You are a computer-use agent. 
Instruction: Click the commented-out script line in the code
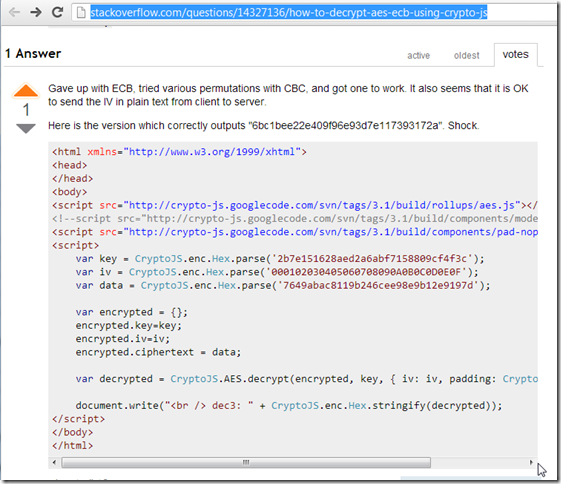[x=295, y=218]
